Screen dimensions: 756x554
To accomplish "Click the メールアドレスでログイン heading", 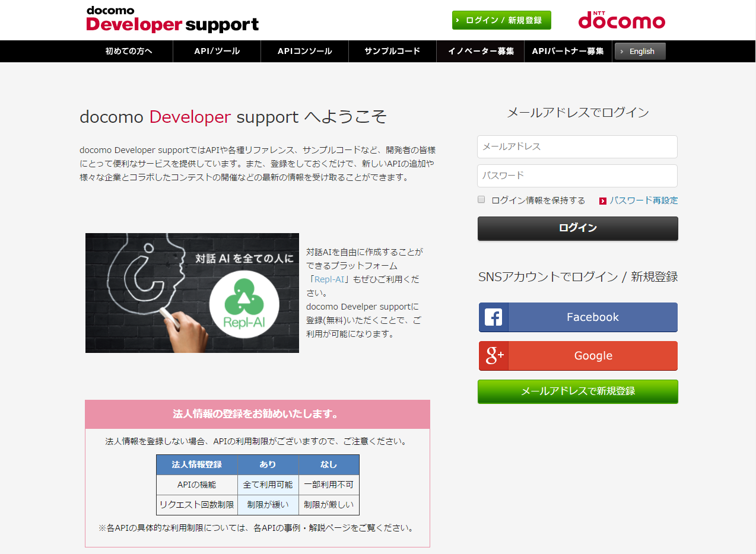I will pos(578,113).
